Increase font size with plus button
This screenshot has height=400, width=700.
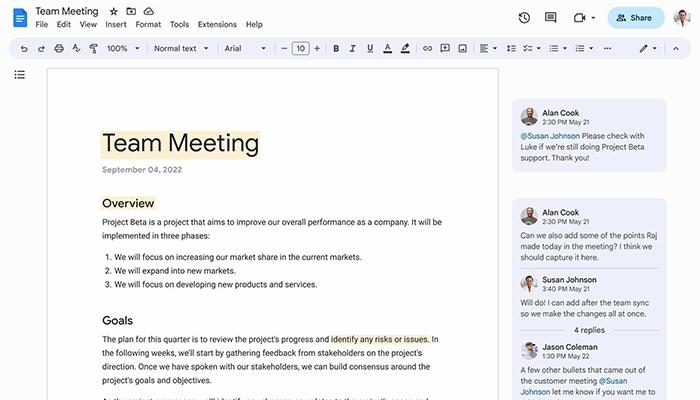point(317,48)
